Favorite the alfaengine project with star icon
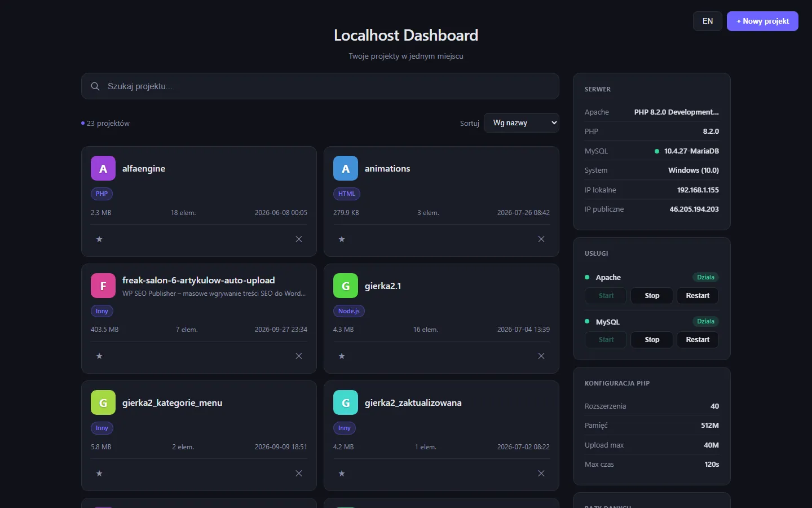812x508 pixels. 99,239
